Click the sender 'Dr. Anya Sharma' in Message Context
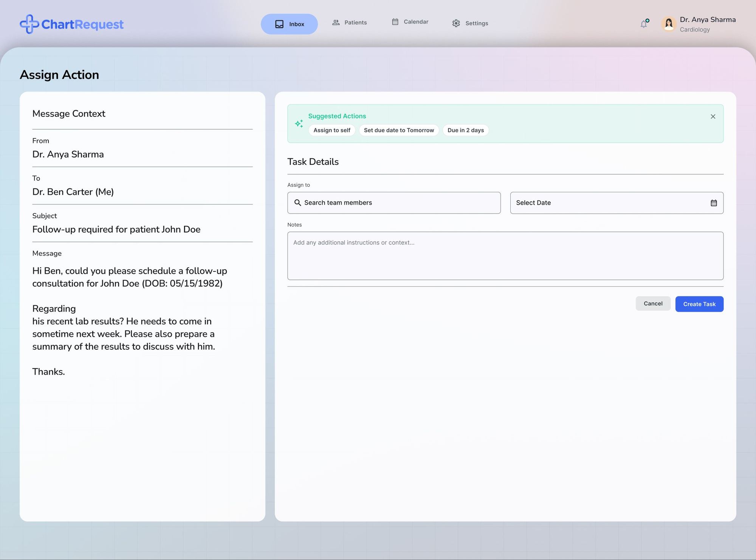Screen dimensions: 756x560 [x=68, y=154]
